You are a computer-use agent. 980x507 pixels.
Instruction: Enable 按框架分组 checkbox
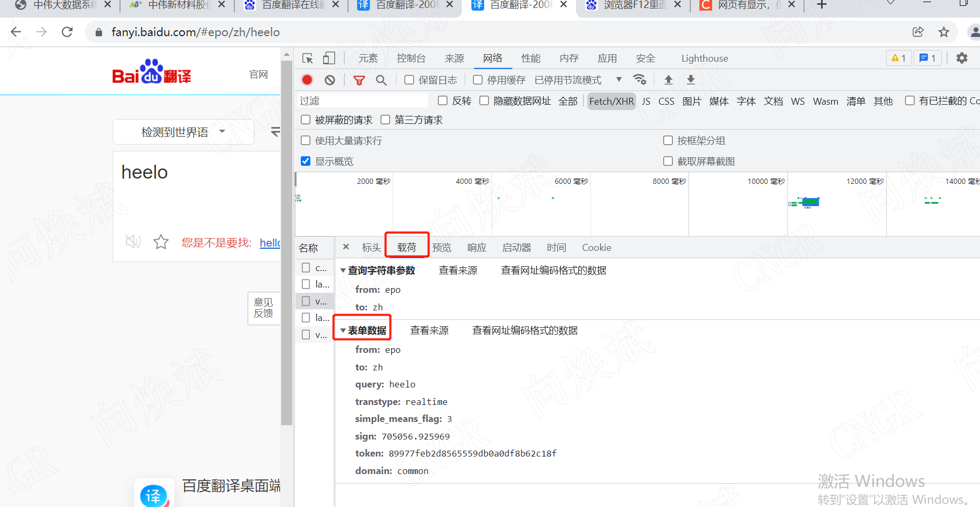[668, 140]
